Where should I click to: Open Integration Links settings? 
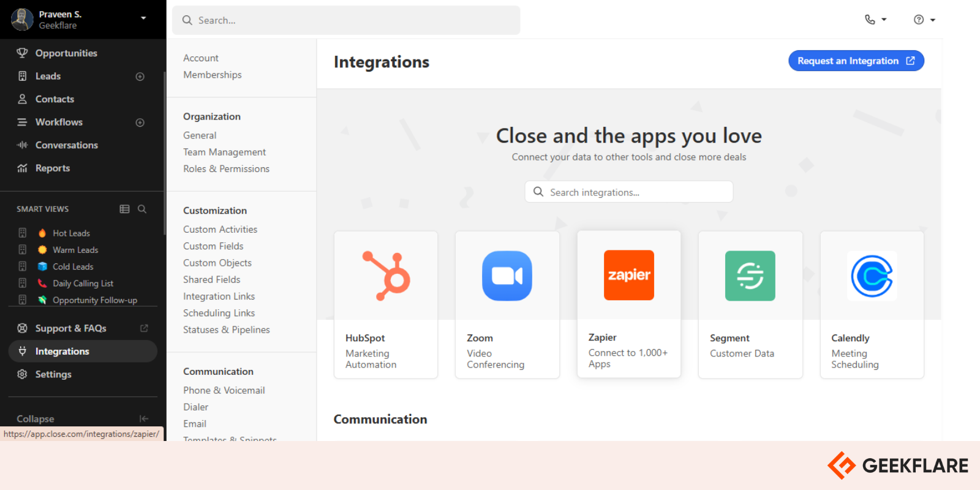coord(219,296)
